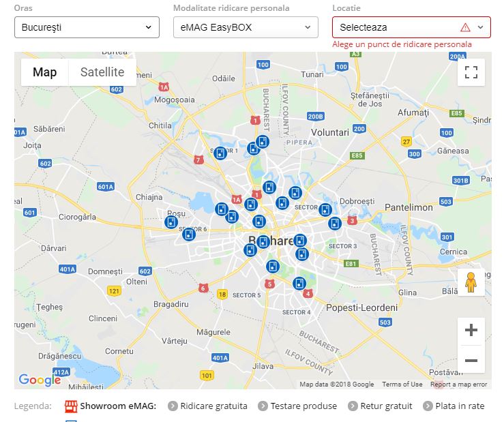The height and width of the screenshot is (422, 504).
Task: Zoom out the map with minus button
Action: click(x=471, y=360)
